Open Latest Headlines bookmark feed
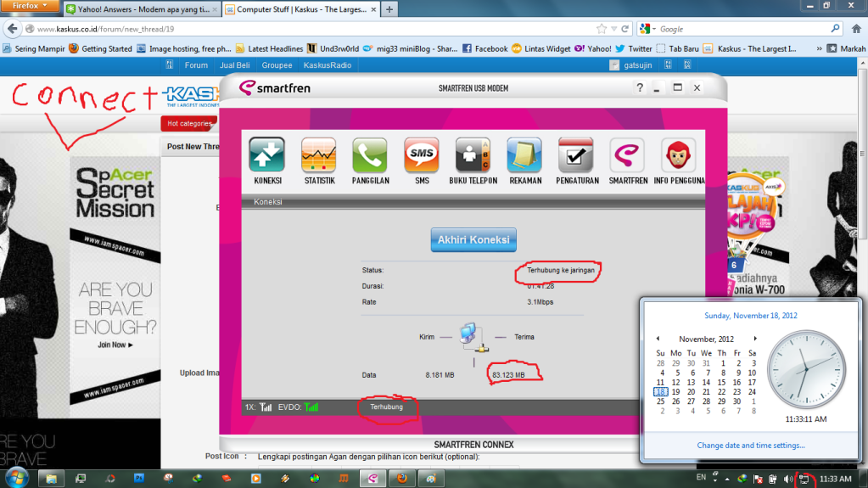Screen dimensions: 868x488 coord(270,48)
